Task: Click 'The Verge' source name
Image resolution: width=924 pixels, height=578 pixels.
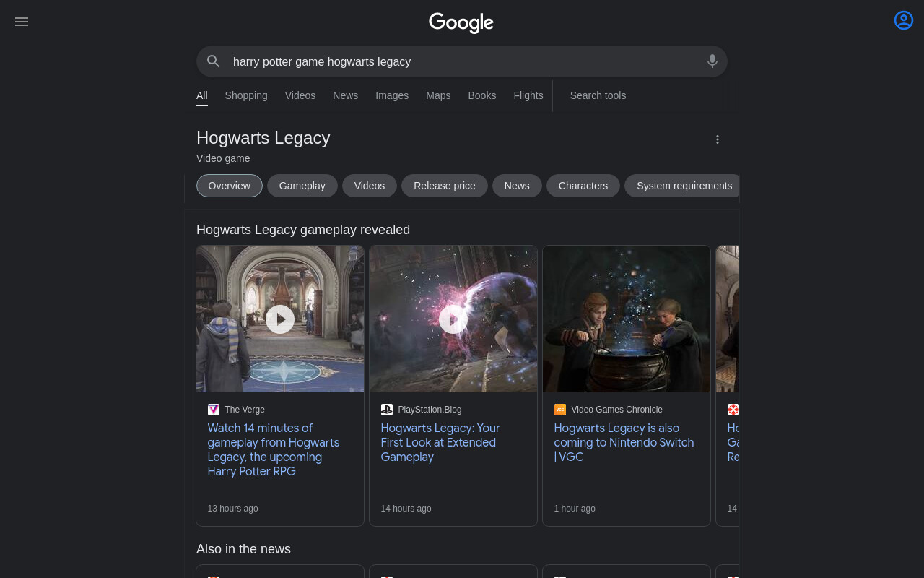Action: [245, 410]
